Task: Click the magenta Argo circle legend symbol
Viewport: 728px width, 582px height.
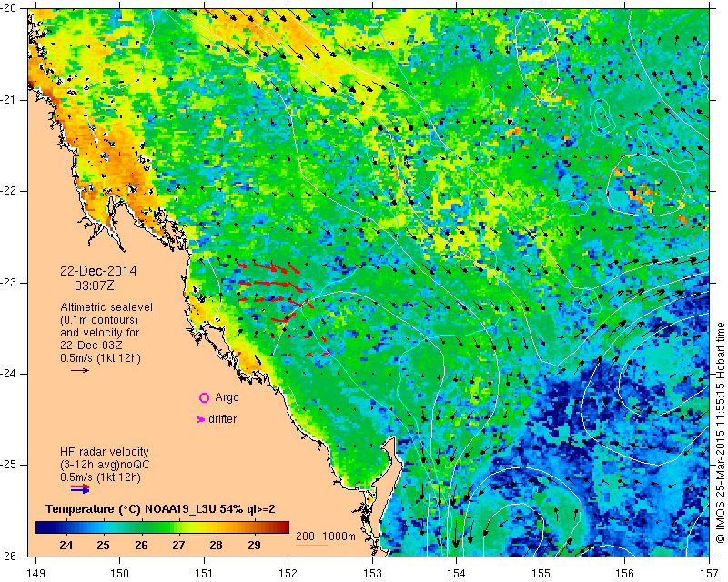Action: point(204,397)
